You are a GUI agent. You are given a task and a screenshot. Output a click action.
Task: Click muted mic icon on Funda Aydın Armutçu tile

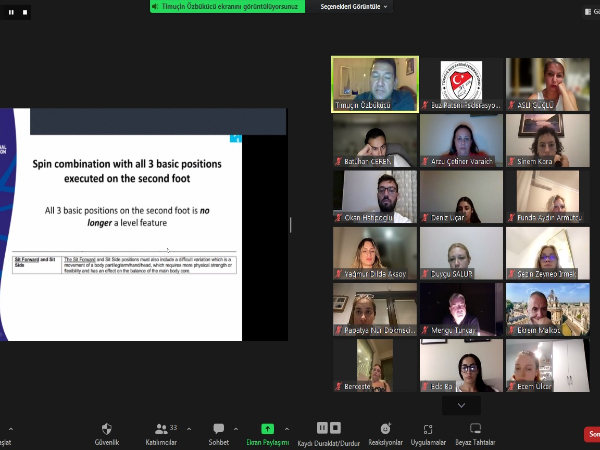point(511,218)
